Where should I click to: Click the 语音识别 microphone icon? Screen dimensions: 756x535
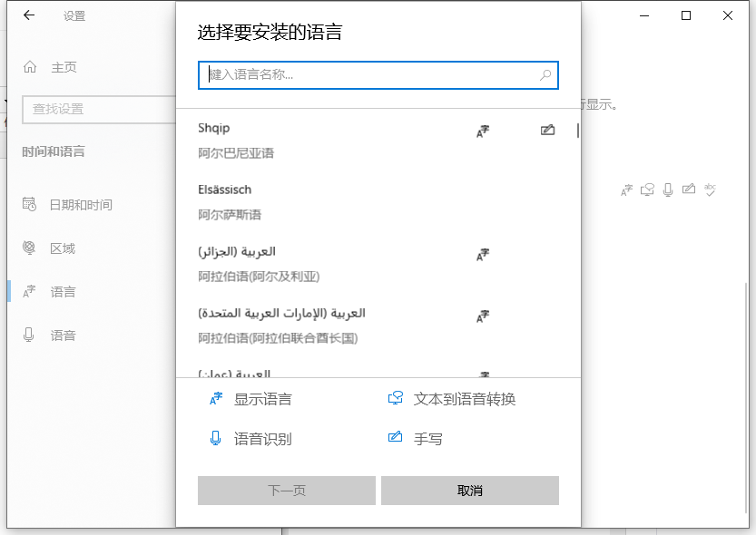point(216,439)
